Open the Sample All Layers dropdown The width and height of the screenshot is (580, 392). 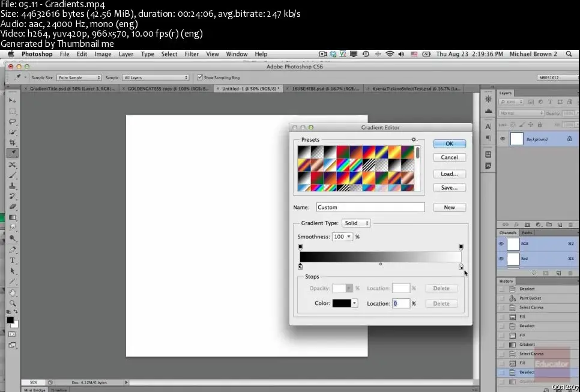pos(156,77)
